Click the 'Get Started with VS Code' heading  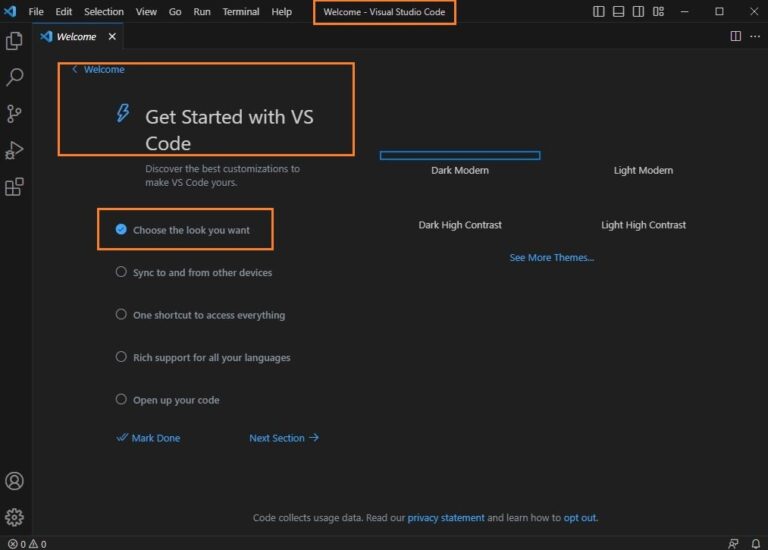pos(229,130)
